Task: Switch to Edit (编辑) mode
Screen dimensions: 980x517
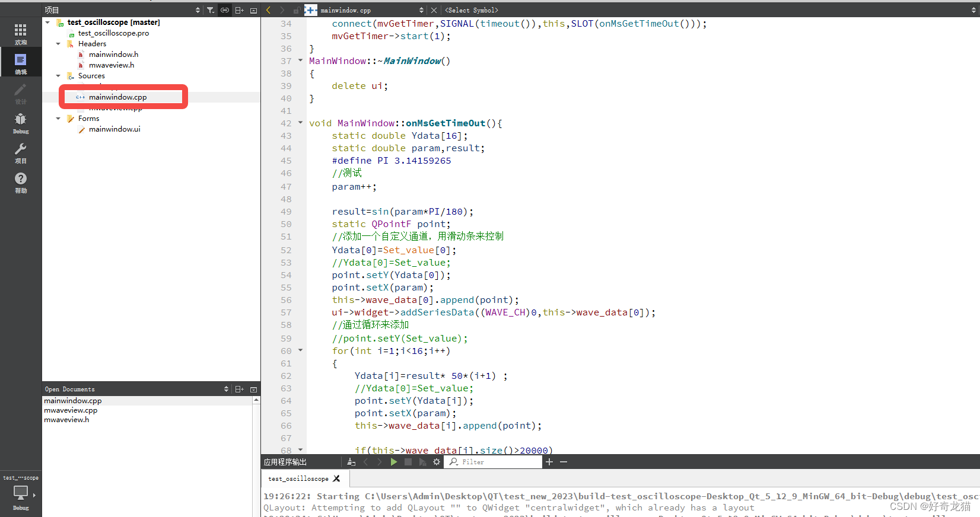Action: [x=21, y=63]
